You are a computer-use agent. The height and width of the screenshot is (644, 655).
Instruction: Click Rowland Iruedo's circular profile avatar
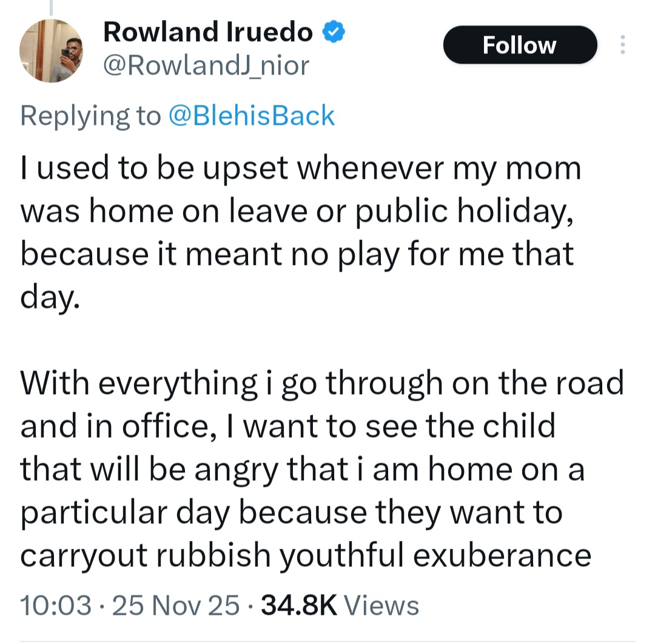[52, 50]
